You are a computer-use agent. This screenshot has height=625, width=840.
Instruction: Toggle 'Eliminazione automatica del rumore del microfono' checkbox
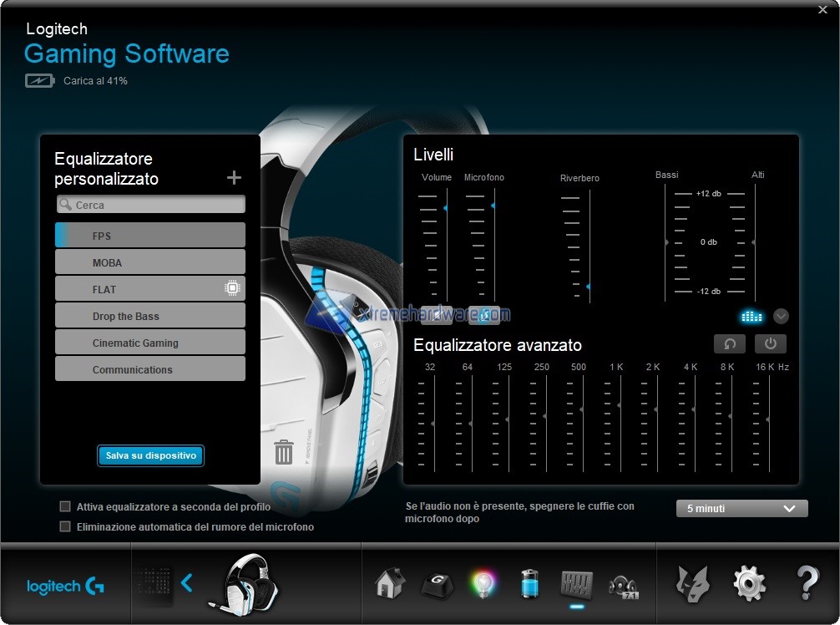(x=65, y=526)
